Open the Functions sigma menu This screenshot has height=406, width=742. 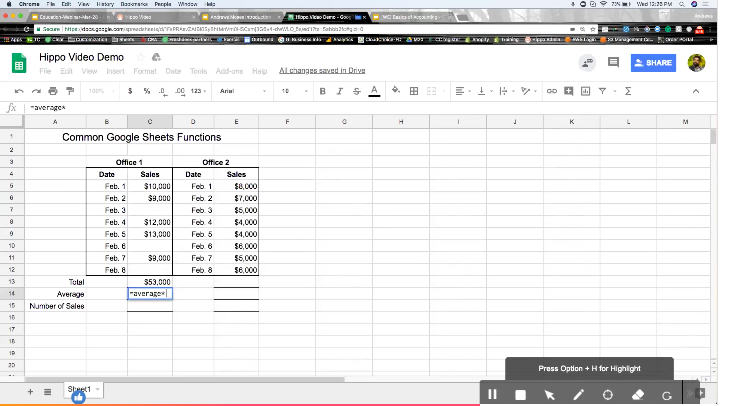[x=628, y=91]
